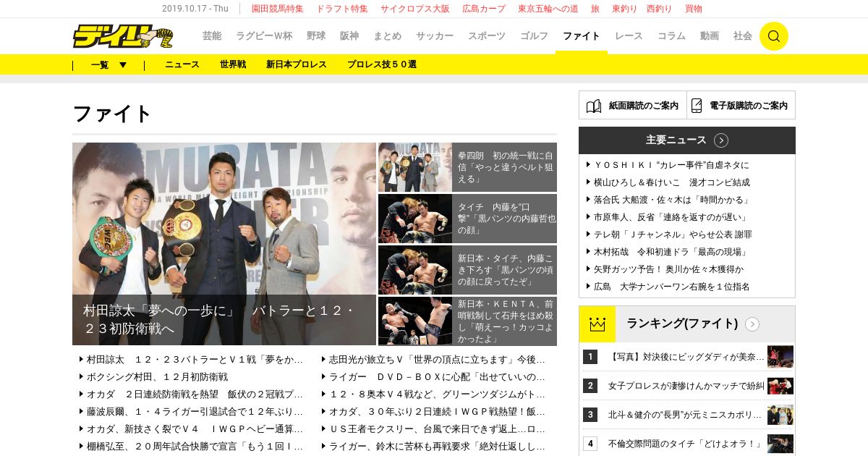
Task: Open the スポーツ navigation tab
Action: click(x=487, y=36)
